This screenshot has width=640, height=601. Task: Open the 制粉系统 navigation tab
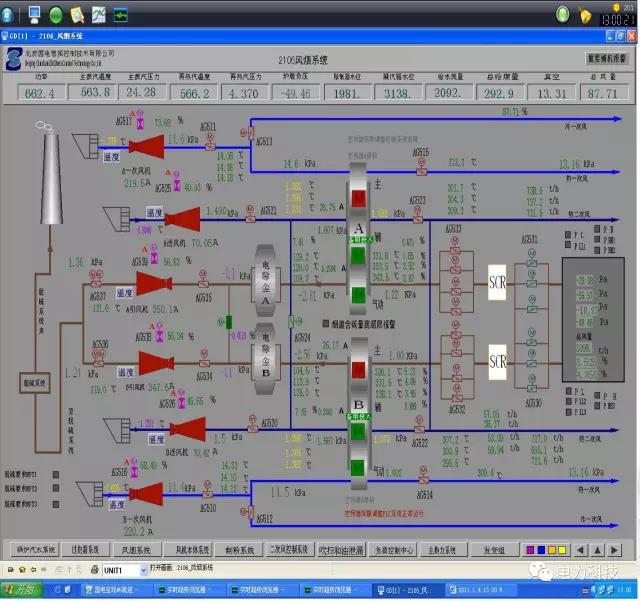click(x=240, y=550)
